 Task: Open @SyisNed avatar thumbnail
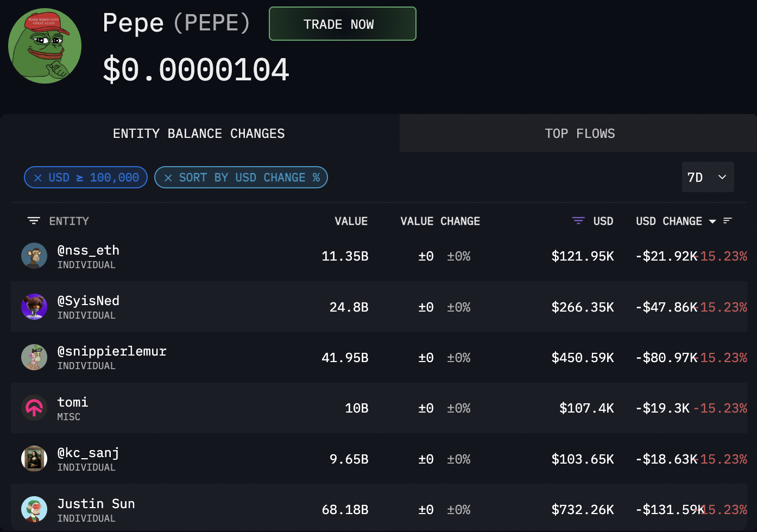(34, 307)
